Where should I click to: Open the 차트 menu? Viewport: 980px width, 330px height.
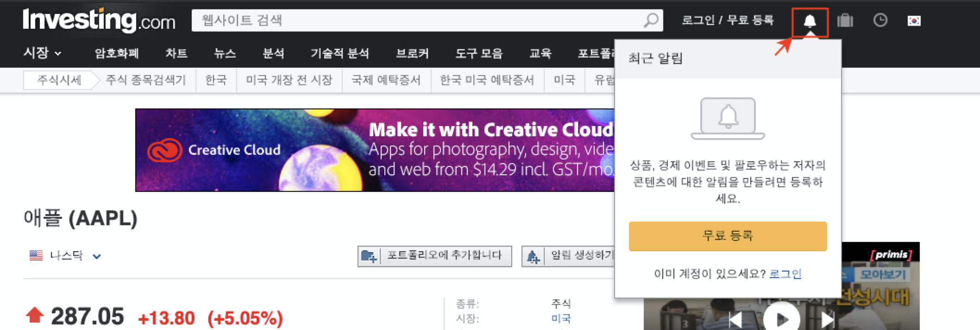point(176,53)
